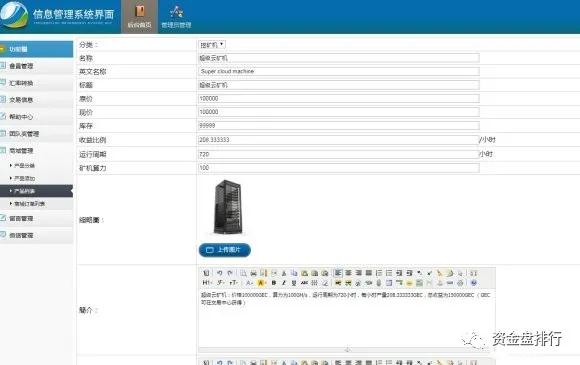Paste from Word in the 简介 editor
Screen dimensions: 580x365
point(325,273)
